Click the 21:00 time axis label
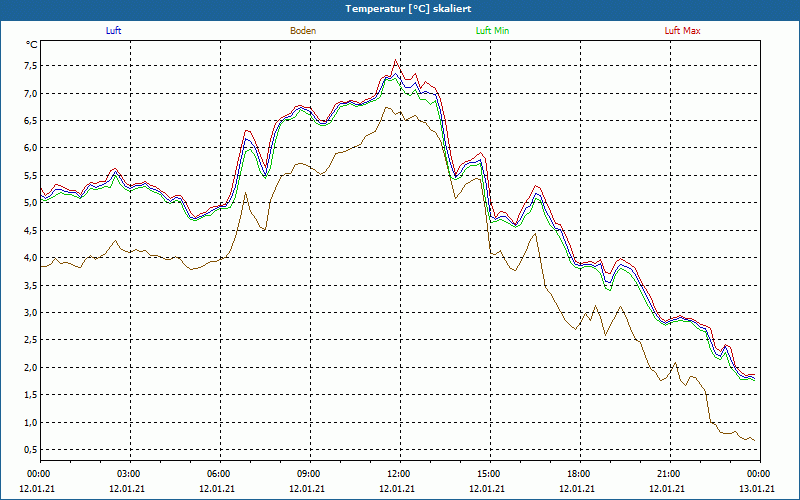The image size is (800, 500). coord(670,474)
